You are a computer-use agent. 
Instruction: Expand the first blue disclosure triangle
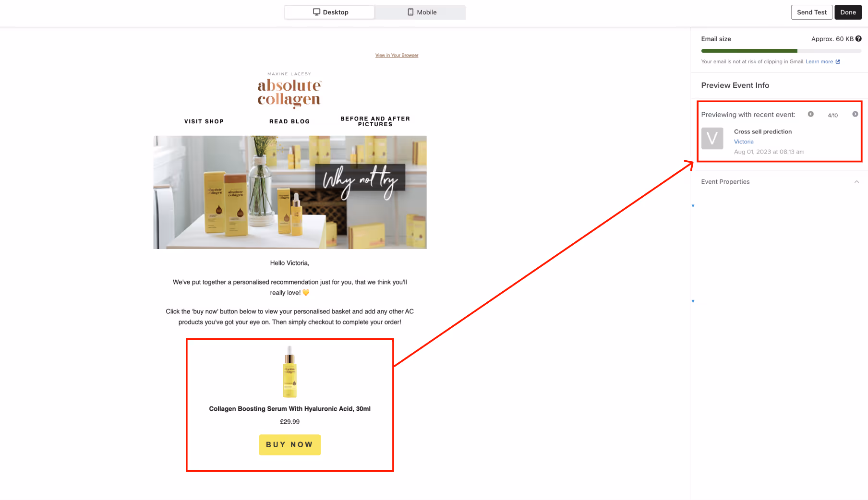click(x=693, y=206)
